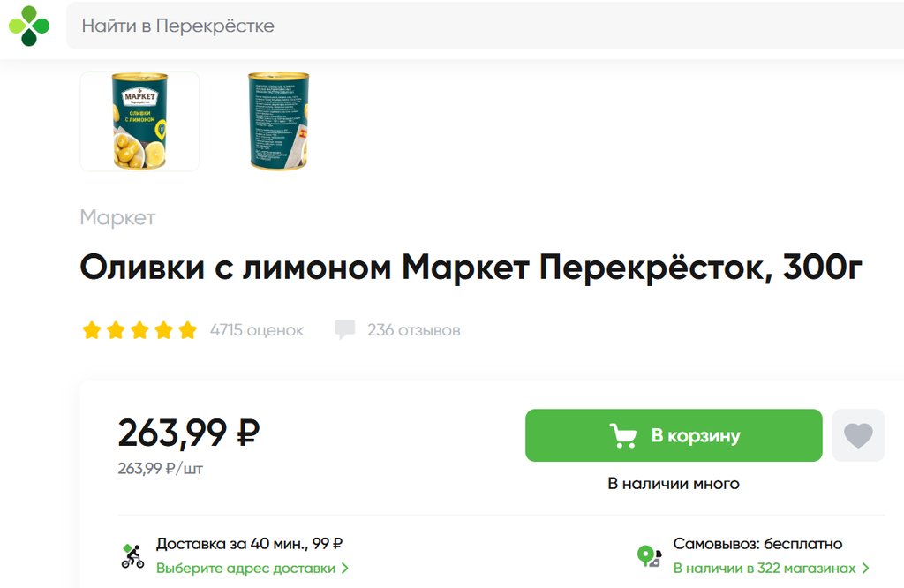Screen dimensions: 904x588
Task: Click the pickup location pin icon
Action: tap(649, 555)
